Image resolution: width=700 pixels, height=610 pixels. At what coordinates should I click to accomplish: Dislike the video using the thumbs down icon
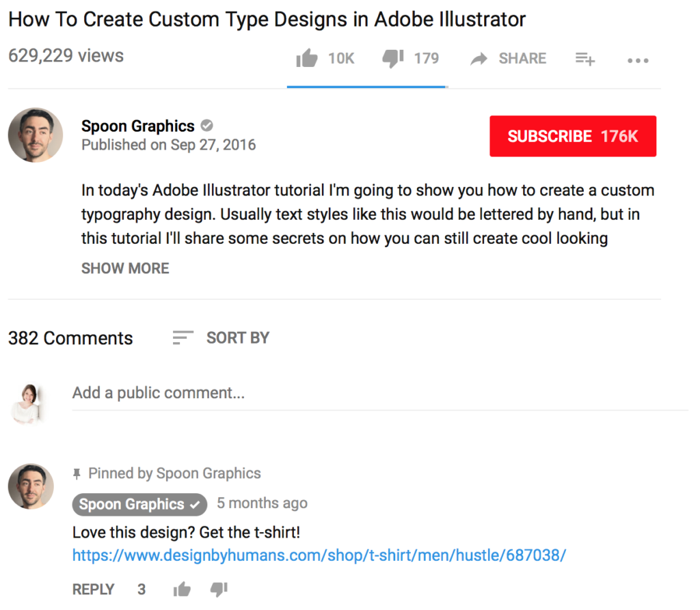click(x=392, y=58)
